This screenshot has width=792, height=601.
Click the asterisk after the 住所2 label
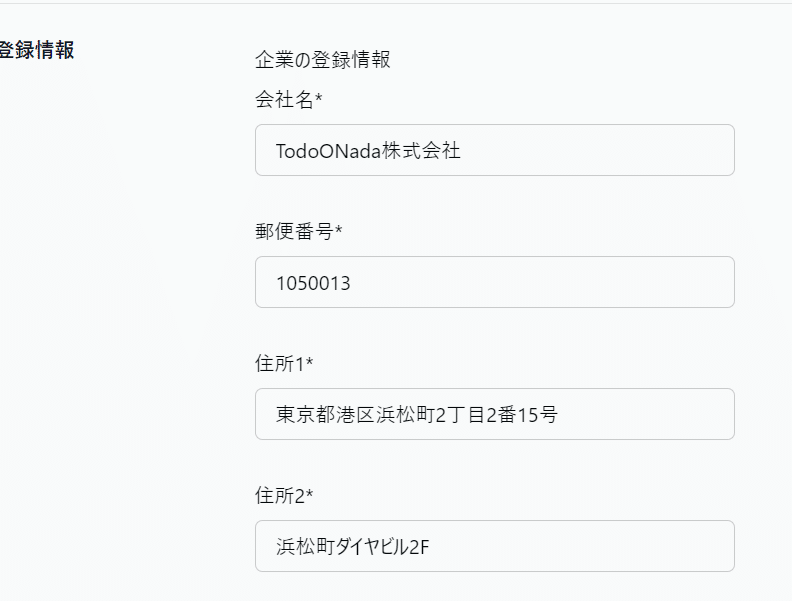(x=310, y=495)
